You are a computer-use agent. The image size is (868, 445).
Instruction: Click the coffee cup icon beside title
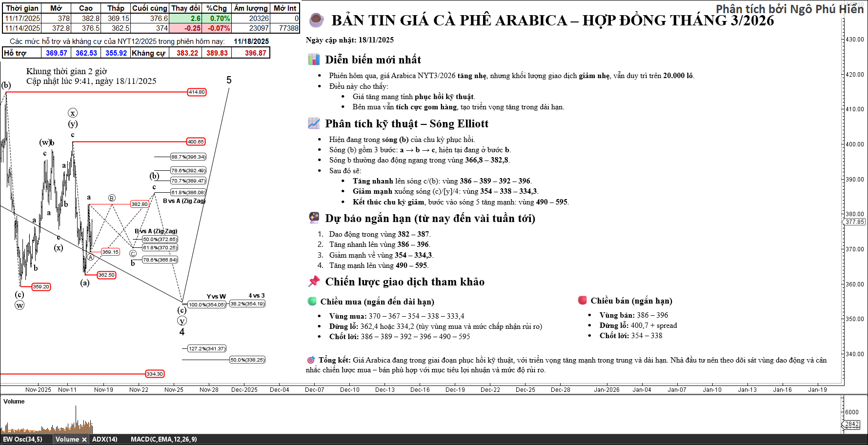tap(316, 20)
